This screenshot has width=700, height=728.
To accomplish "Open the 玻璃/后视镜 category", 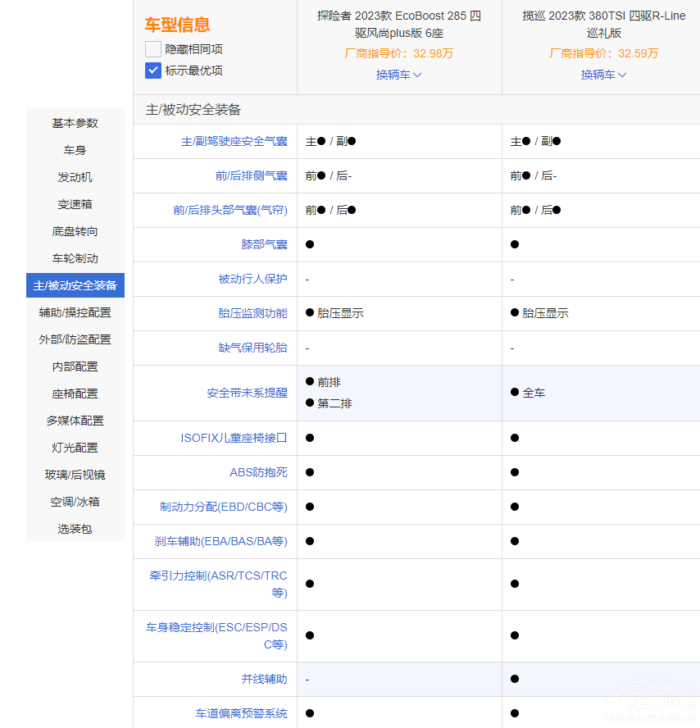I will tap(75, 475).
